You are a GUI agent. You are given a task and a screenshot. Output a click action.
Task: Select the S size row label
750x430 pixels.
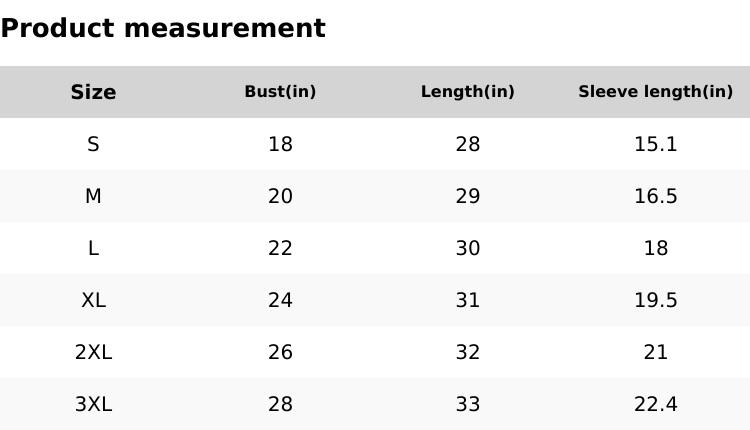[x=93, y=144]
